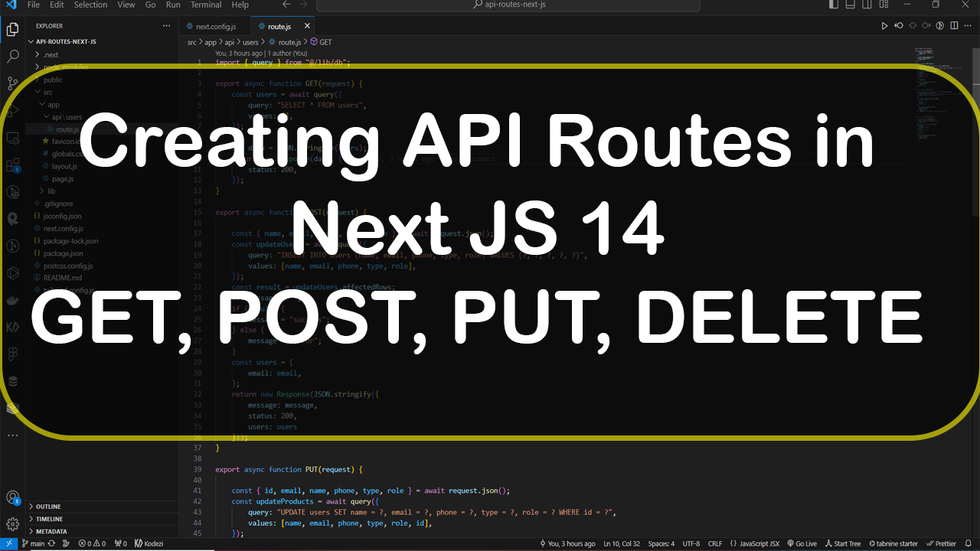The image size is (980, 551).
Task: Toggle file blame open-changes icon in toolbar
Action: pos(940,26)
